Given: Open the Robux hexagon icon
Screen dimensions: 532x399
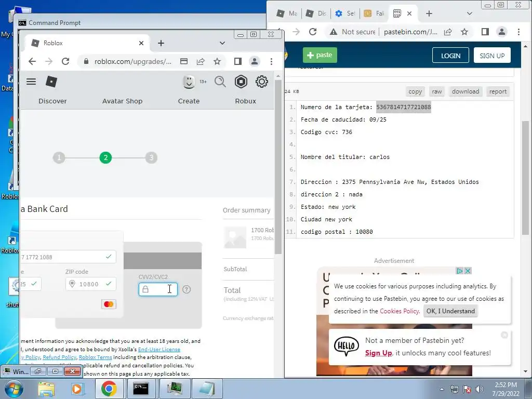Looking at the screenshot, I should (241, 82).
